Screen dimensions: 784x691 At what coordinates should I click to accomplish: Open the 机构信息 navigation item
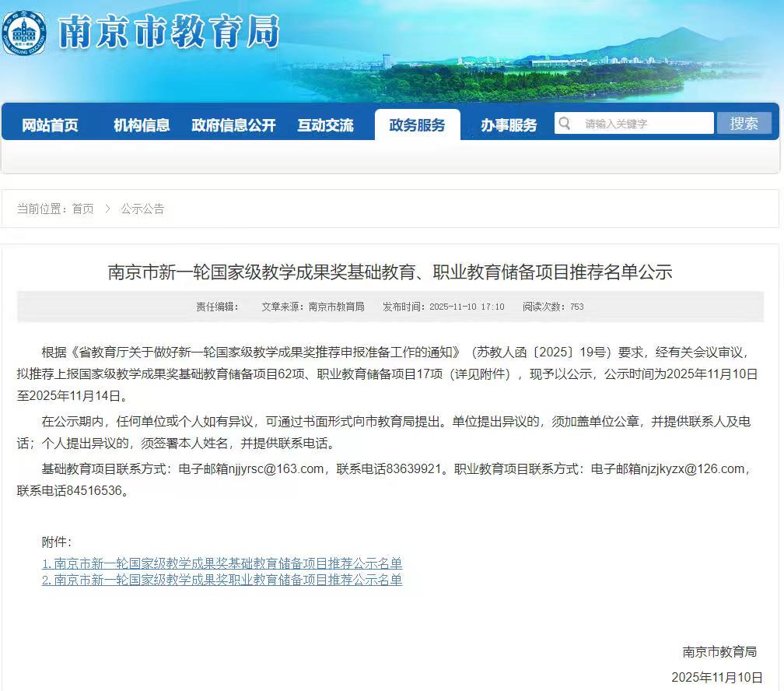(x=142, y=125)
